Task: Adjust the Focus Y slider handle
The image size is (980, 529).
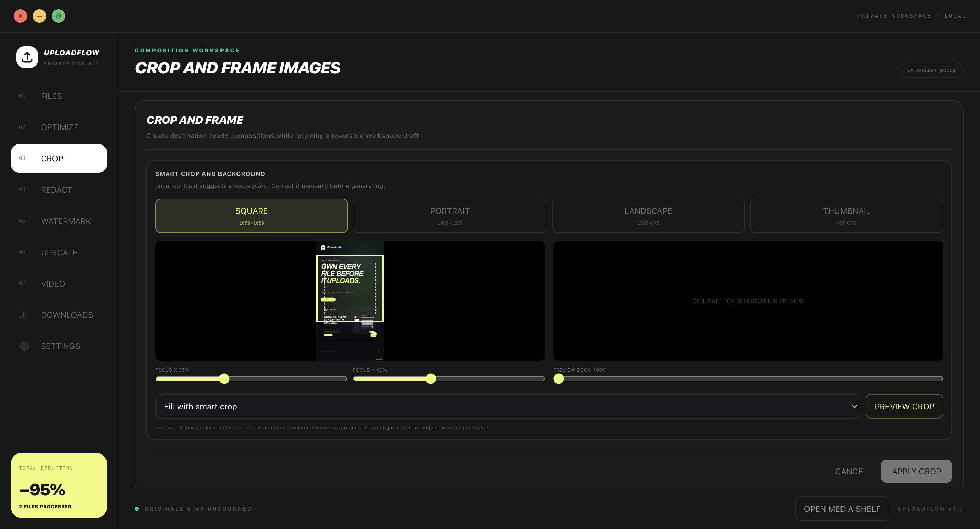Action: pyautogui.click(x=431, y=378)
